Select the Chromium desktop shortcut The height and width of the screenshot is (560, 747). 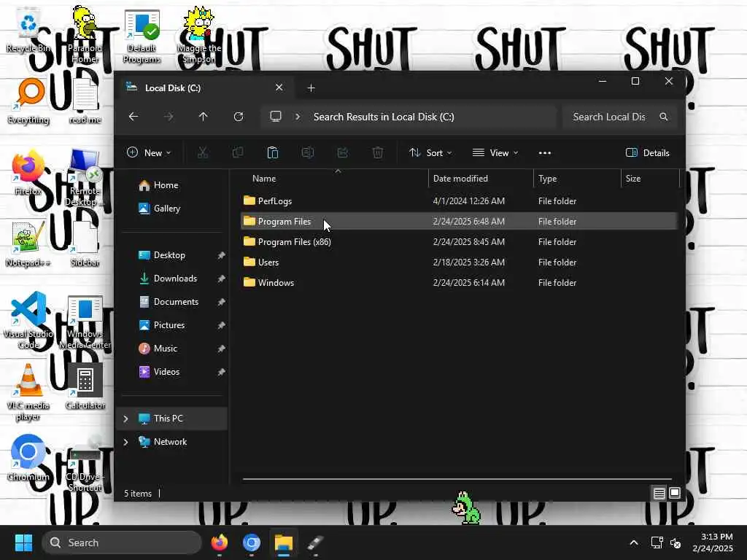(x=28, y=458)
